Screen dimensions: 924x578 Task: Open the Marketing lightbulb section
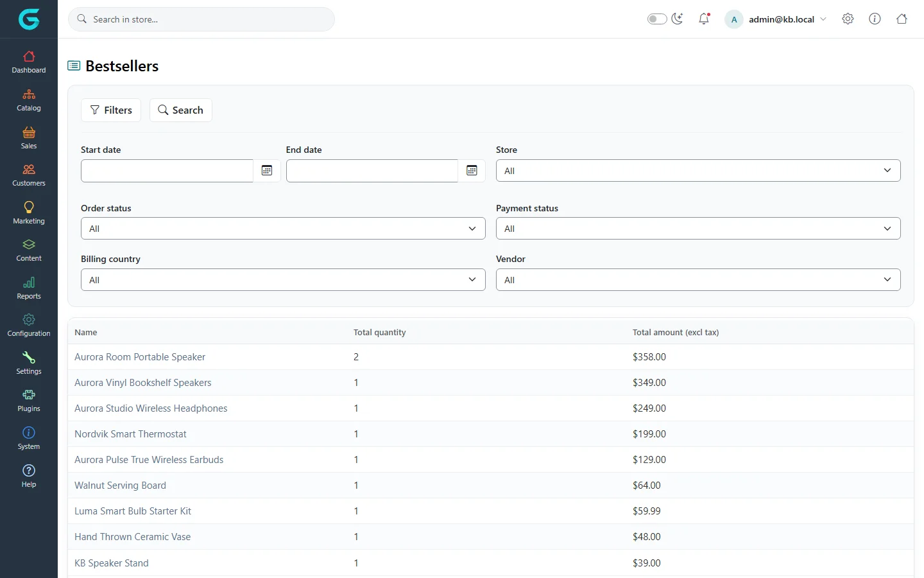click(x=29, y=213)
